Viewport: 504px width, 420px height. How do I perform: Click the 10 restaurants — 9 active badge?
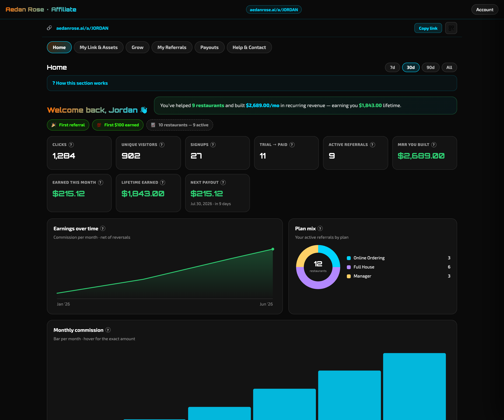pos(180,125)
